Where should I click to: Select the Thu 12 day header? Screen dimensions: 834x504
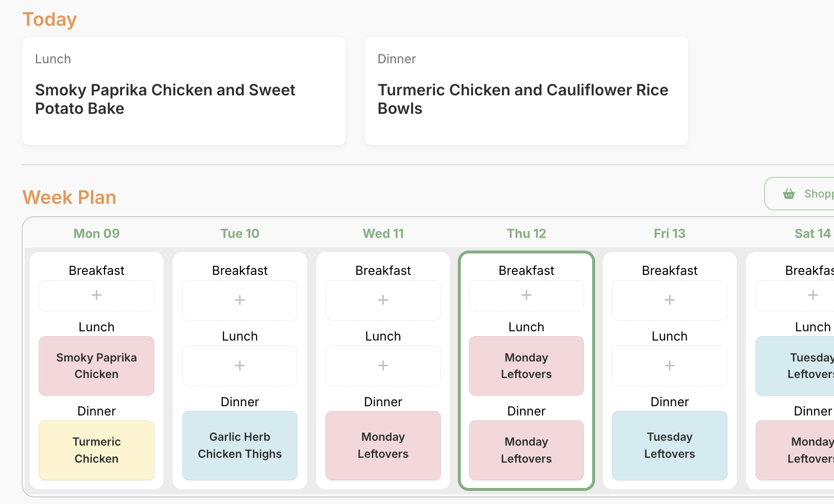point(526,234)
